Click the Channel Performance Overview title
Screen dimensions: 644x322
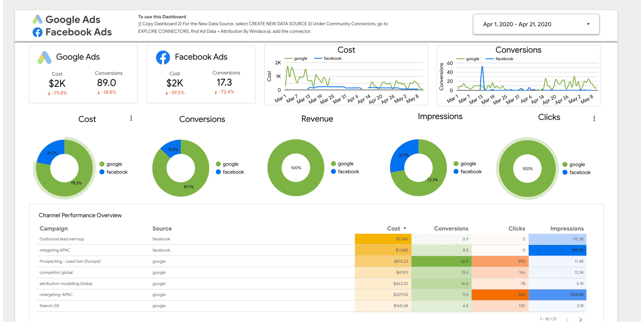[x=80, y=215]
